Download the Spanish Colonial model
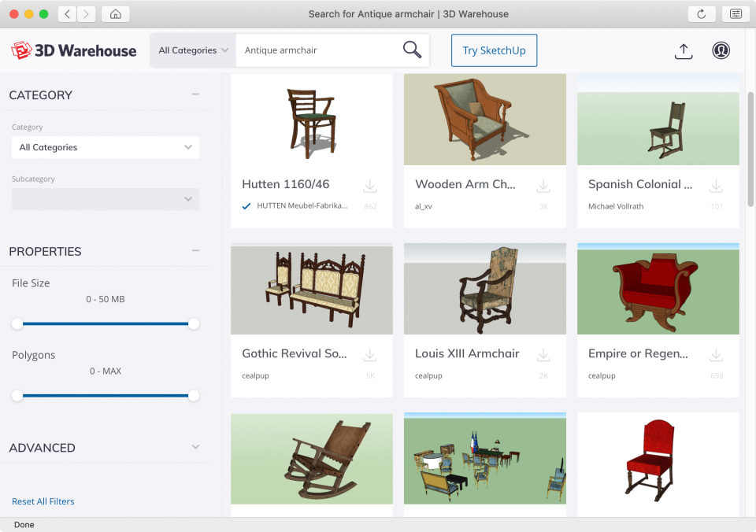This screenshot has height=532, width=756. 716,186
